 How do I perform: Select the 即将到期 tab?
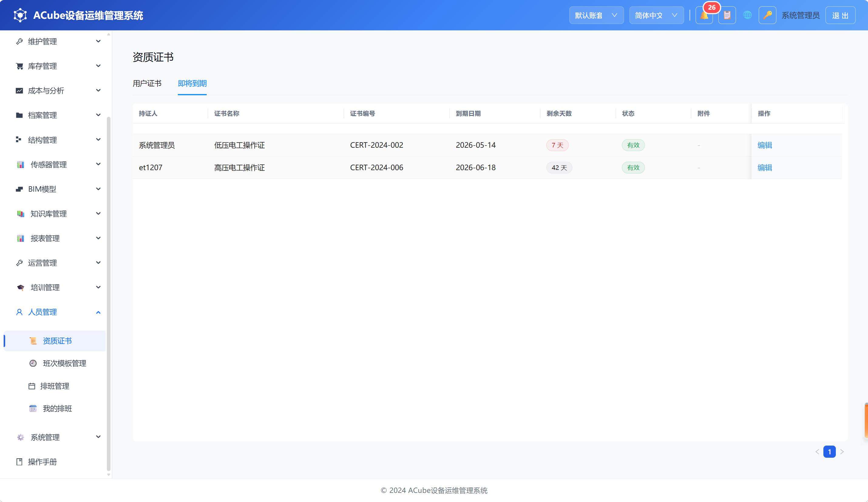pyautogui.click(x=192, y=83)
